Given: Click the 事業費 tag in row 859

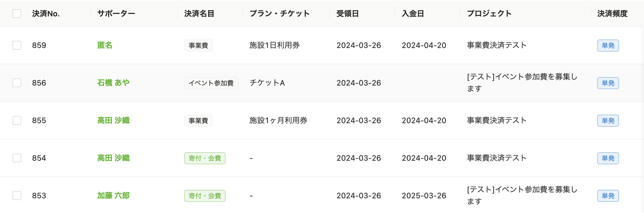Looking at the screenshot, I should pyautogui.click(x=198, y=46).
